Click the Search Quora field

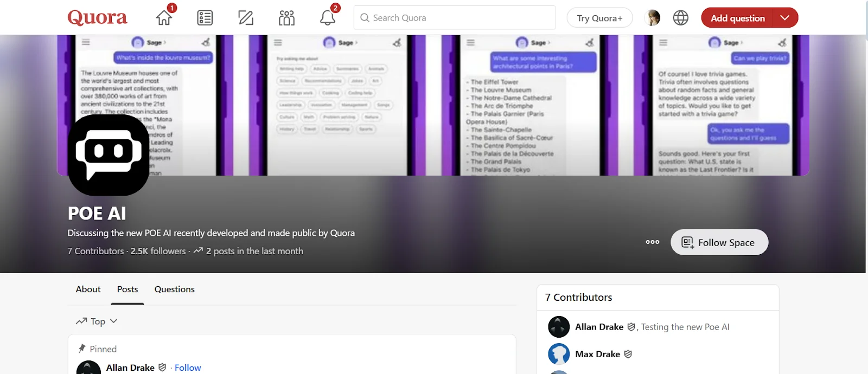[x=455, y=18]
